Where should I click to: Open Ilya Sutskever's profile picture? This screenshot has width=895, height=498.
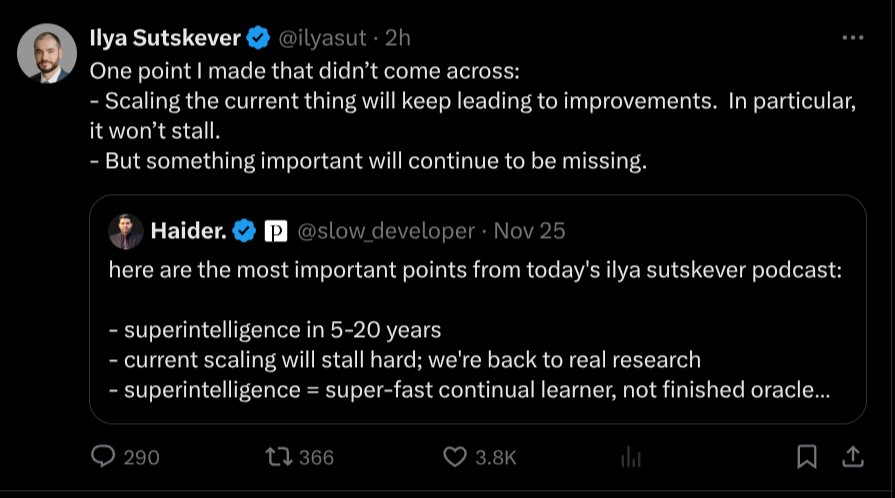47,53
